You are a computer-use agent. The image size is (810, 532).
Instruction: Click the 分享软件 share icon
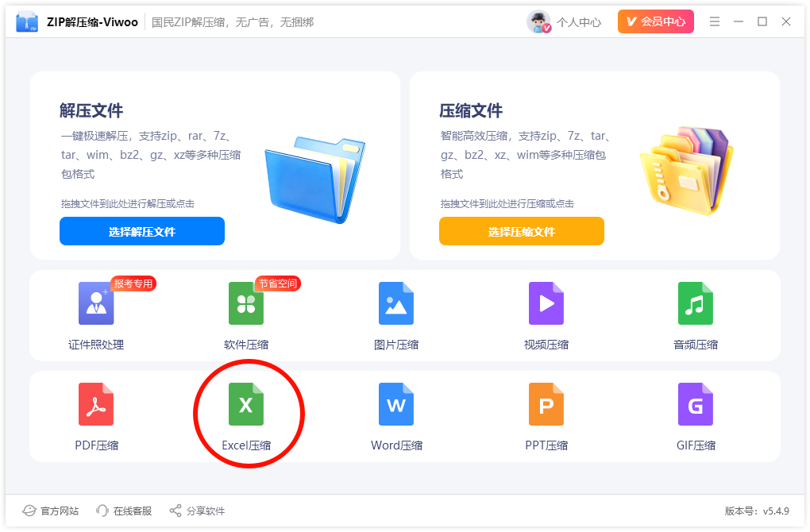coord(175,511)
